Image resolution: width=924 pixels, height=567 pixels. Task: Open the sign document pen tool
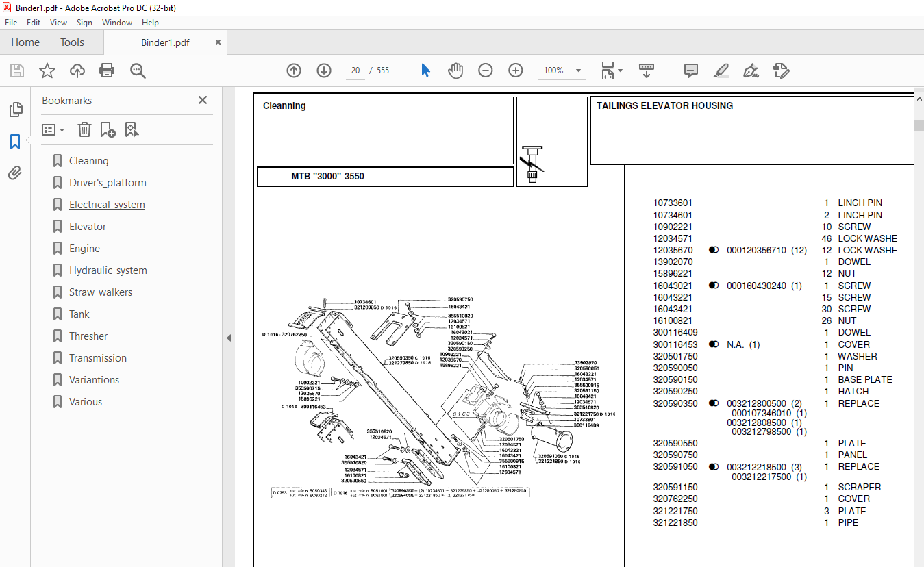tap(751, 71)
